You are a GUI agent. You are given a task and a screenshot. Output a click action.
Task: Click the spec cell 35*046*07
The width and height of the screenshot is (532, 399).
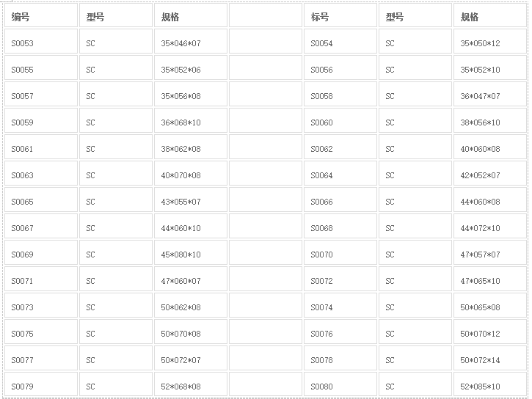(x=190, y=43)
